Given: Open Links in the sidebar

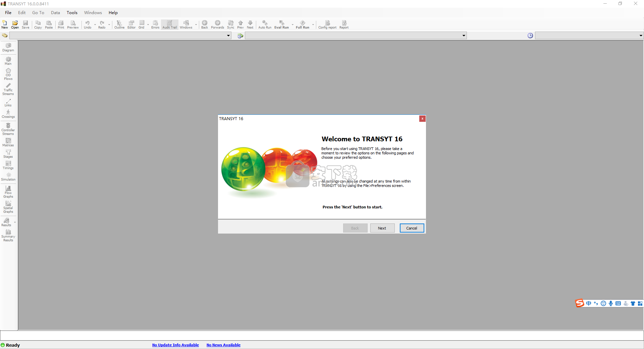Looking at the screenshot, I should (x=8, y=103).
